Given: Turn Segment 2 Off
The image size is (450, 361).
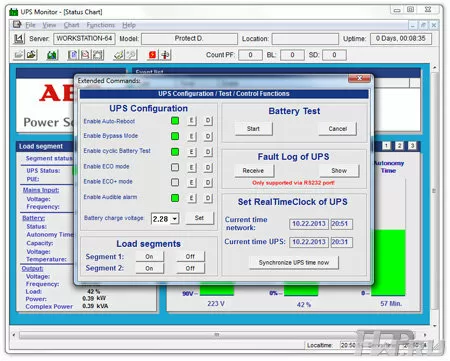Looking at the screenshot, I should 190,268.
